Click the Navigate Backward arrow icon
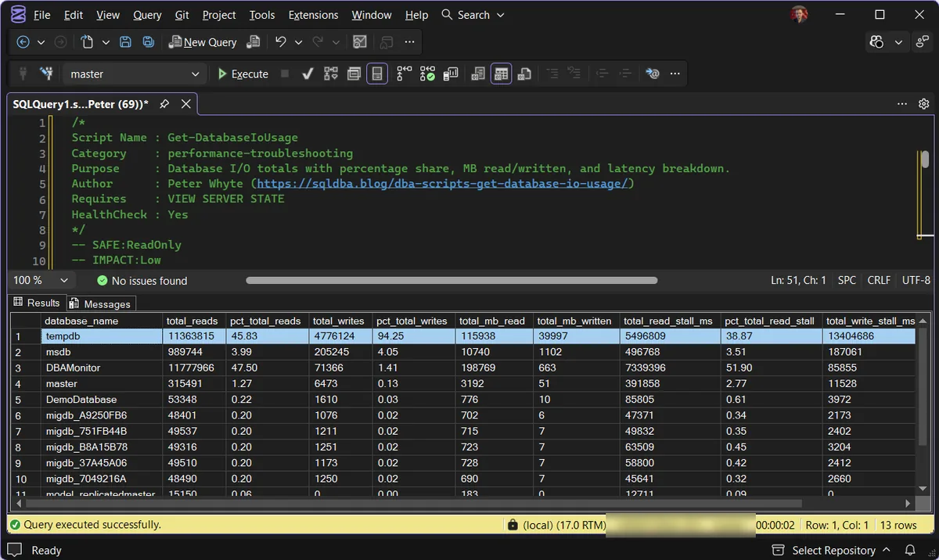The height and width of the screenshot is (560, 939). click(23, 42)
